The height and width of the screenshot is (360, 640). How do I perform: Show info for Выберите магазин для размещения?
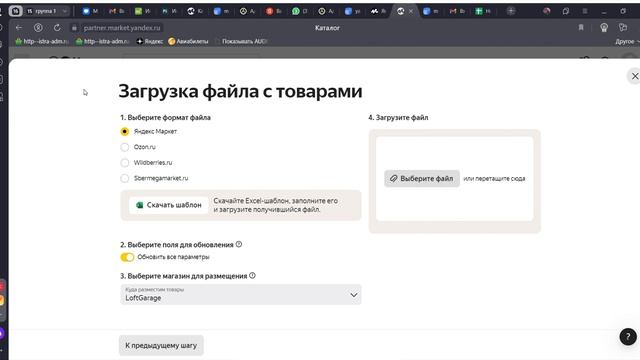[252, 276]
